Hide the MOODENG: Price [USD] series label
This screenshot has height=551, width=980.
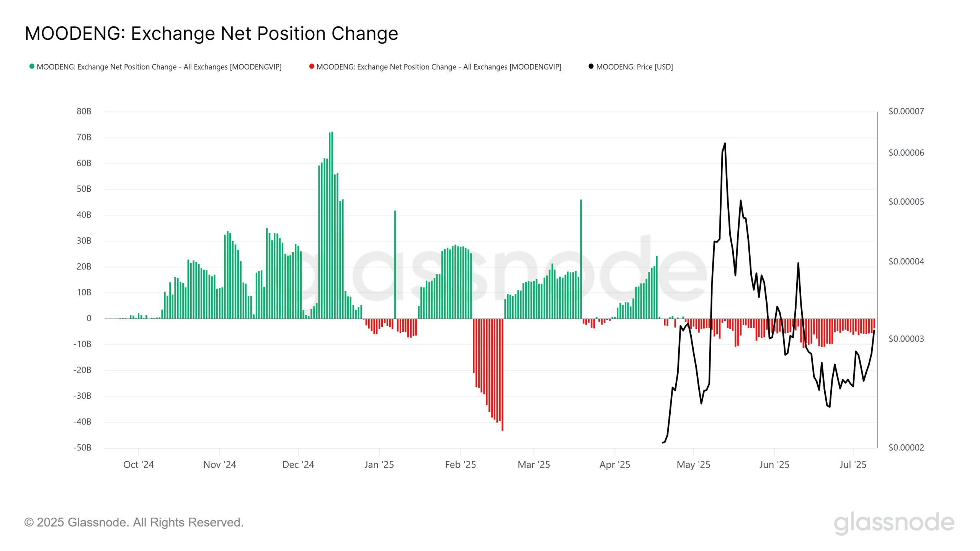634,67
